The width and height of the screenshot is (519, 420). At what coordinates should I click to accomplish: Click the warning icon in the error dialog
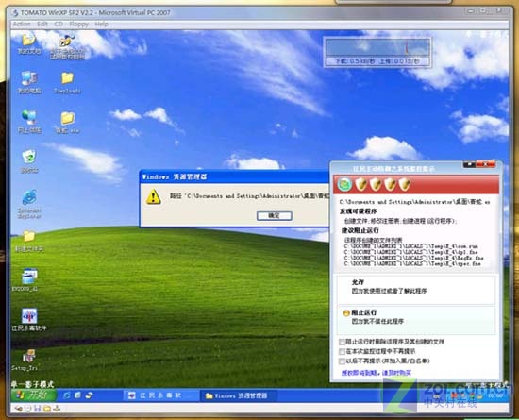153,196
